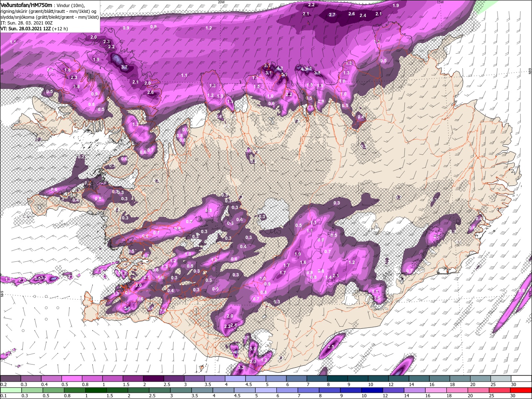The width and height of the screenshot is (532, 399).
Task: Click the 5.7 precipitation value on the map
Action: pos(127,308)
